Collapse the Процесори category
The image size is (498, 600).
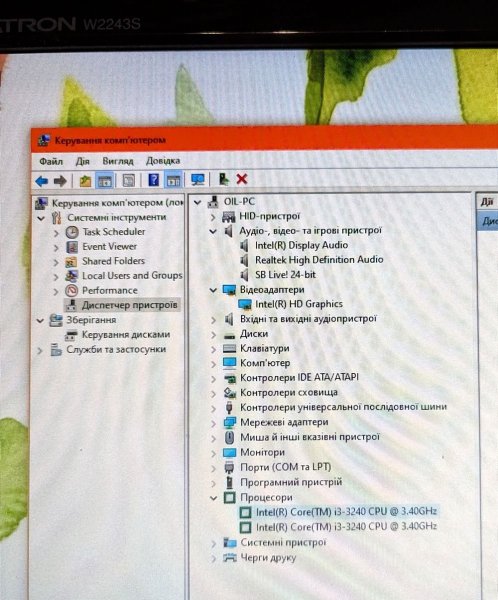214,498
